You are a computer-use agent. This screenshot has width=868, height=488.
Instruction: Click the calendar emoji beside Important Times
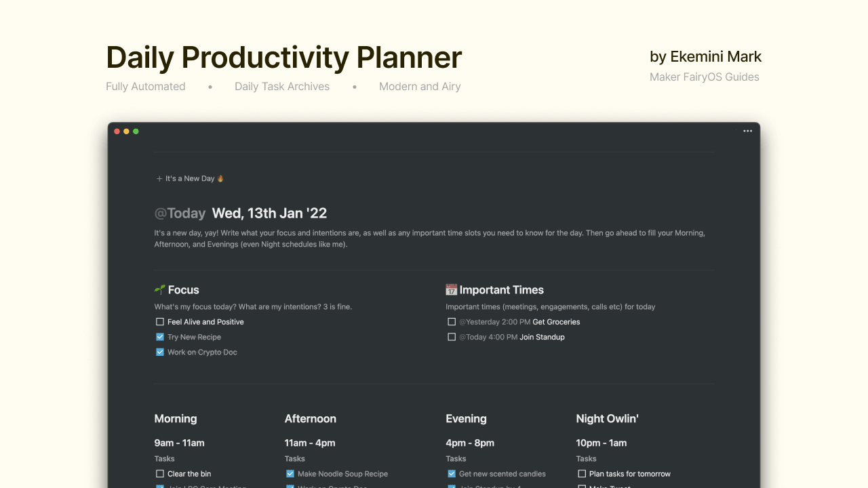point(452,289)
